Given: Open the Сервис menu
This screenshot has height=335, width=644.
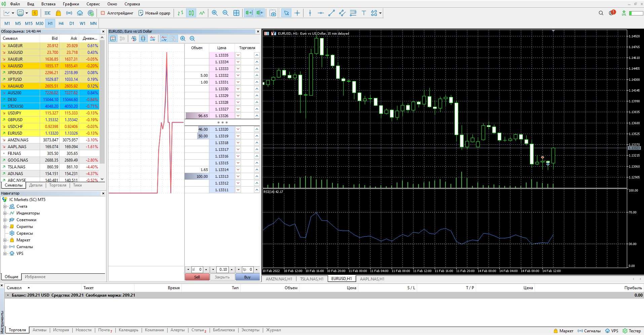Looking at the screenshot, I should pos(93,4).
